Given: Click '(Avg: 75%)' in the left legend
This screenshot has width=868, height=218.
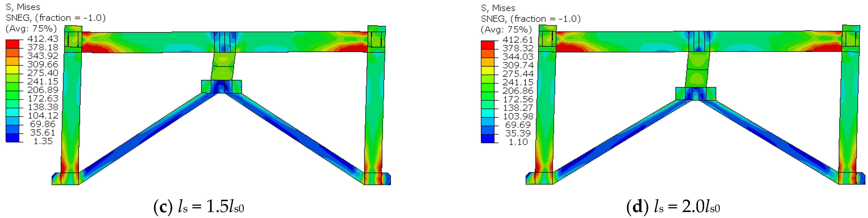Looking at the screenshot, I should click(x=31, y=29).
